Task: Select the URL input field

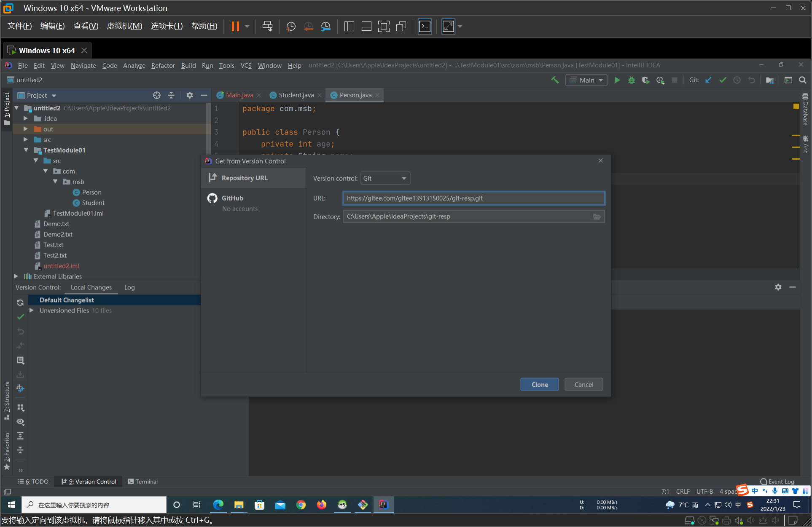Action: (473, 198)
